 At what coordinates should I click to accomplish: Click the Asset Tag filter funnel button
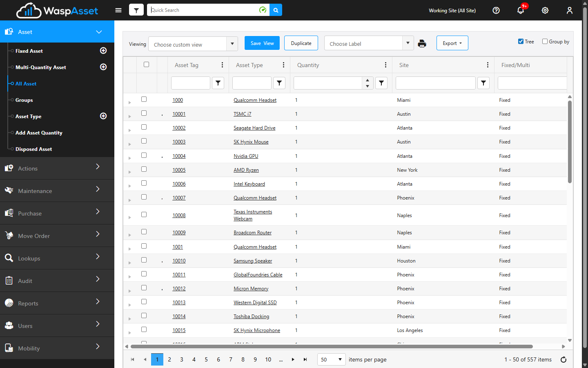[218, 83]
